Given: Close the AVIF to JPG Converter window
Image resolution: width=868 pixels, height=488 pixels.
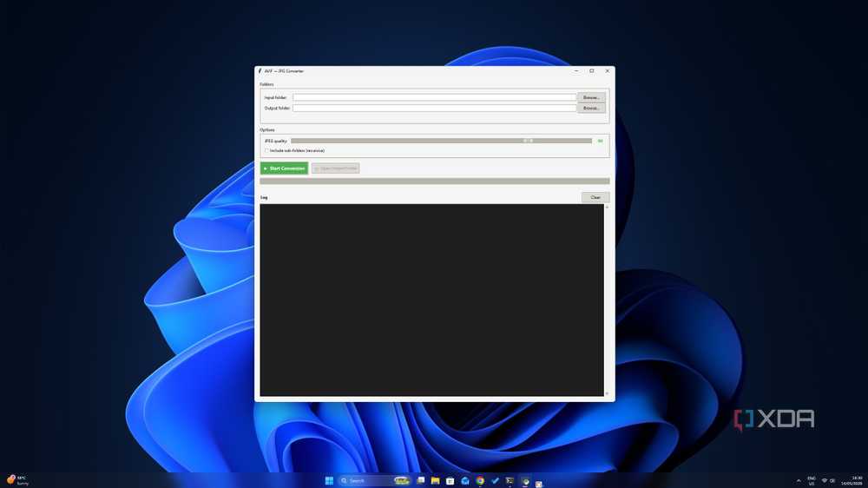Looking at the screenshot, I should coord(608,71).
